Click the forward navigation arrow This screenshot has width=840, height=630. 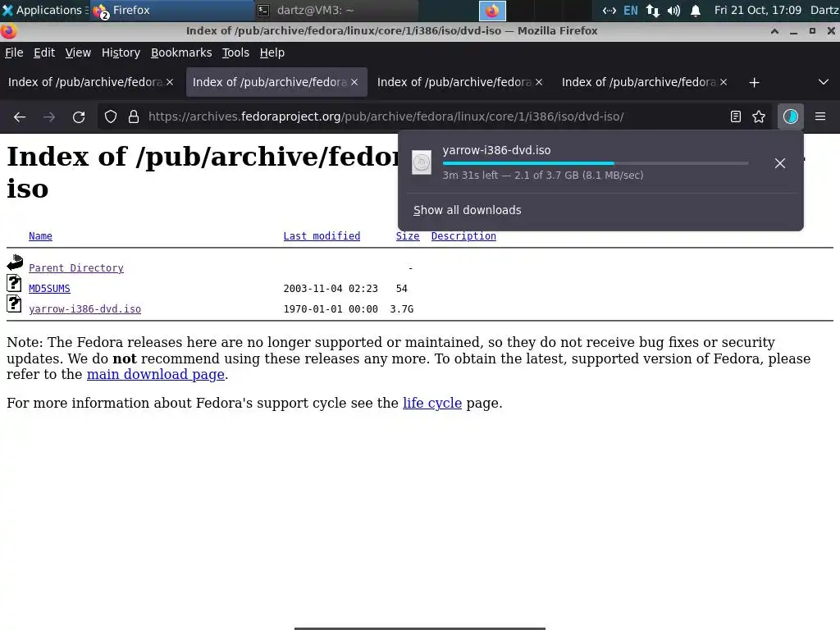49,116
